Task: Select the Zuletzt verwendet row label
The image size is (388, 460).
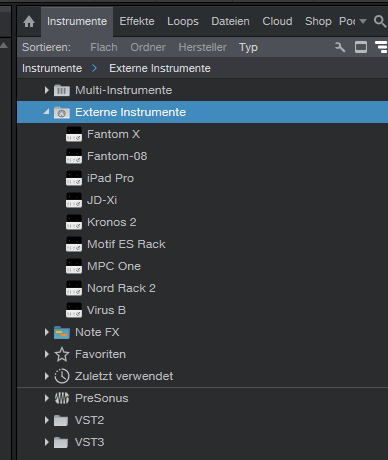Action: 124,376
